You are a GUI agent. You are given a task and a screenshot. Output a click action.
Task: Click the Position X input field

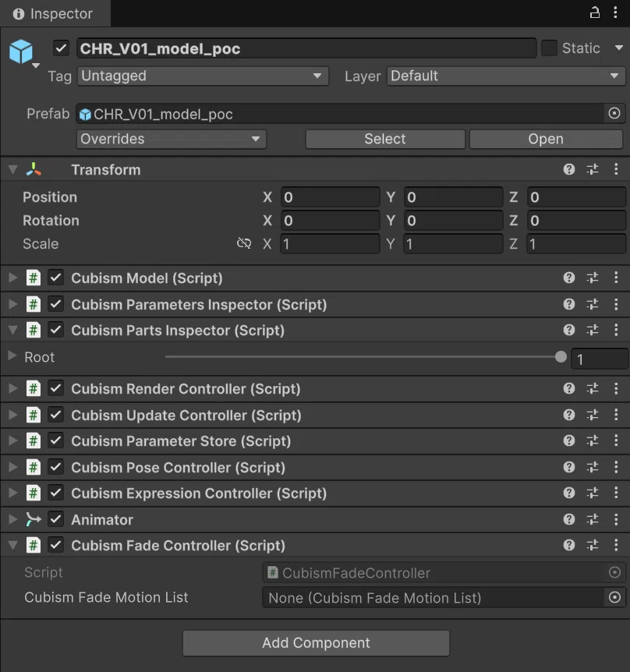(330, 196)
